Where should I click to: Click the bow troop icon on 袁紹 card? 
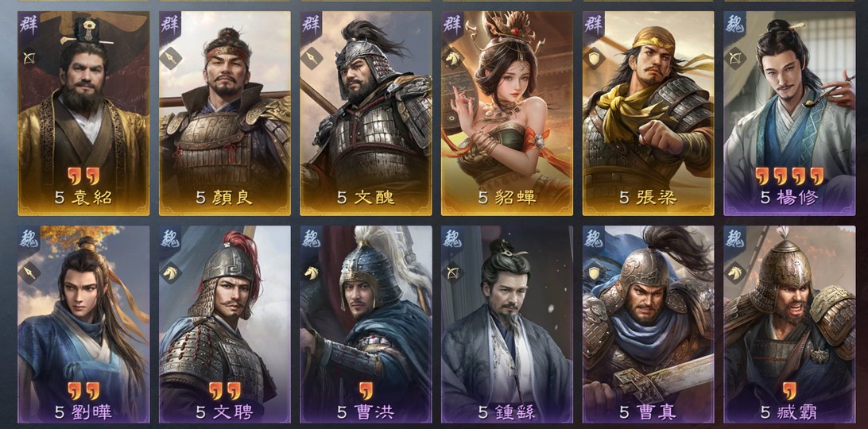[30, 57]
